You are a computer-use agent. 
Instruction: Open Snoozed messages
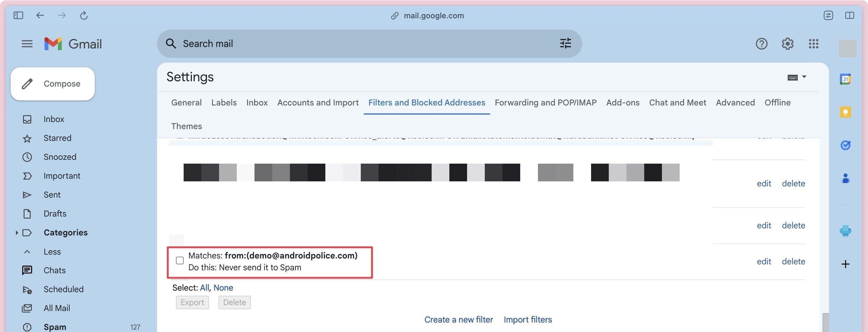point(60,157)
